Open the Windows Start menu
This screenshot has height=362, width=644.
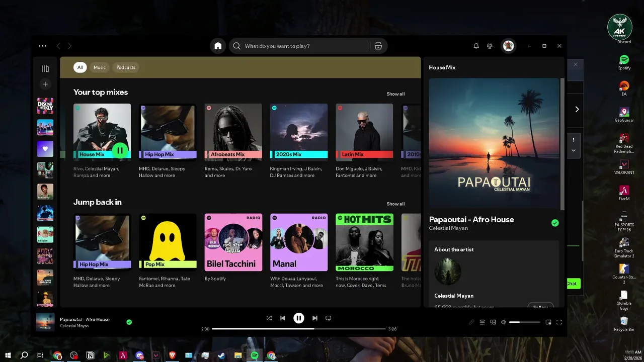8,355
